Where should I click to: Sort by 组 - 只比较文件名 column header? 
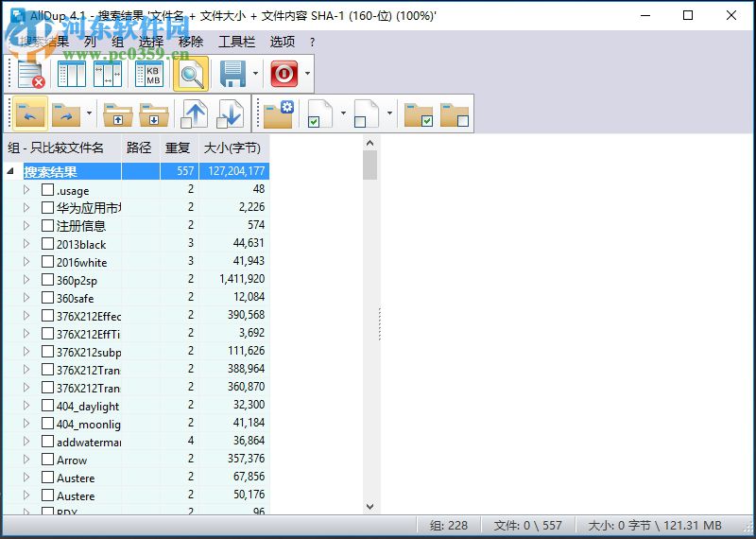pos(62,148)
